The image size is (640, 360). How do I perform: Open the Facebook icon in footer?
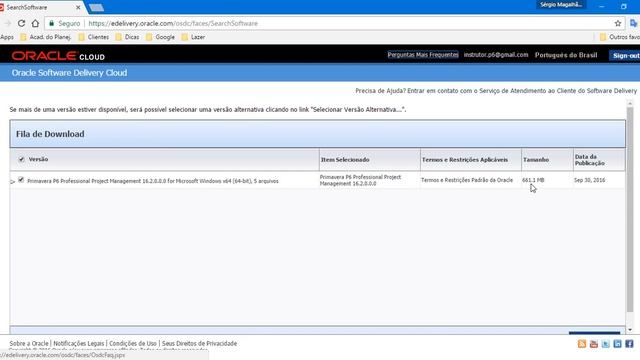click(629, 344)
